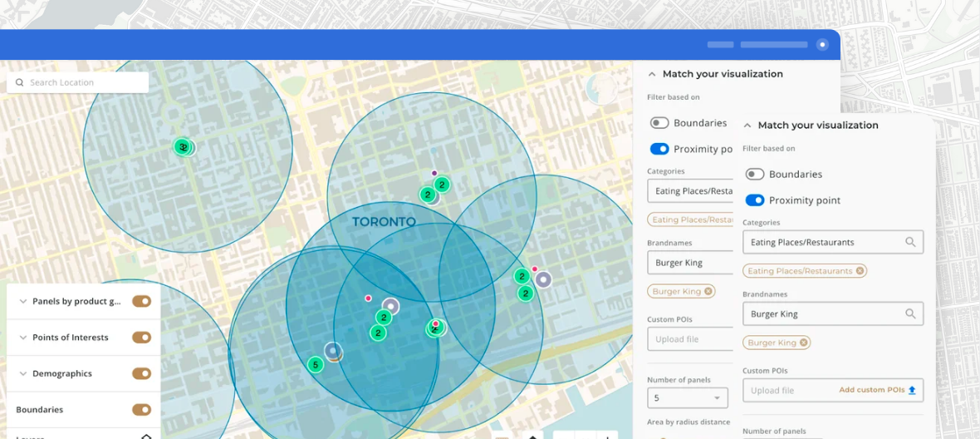The height and width of the screenshot is (439, 980).
Task: Click the Add custom POIs link
Action: (871, 390)
